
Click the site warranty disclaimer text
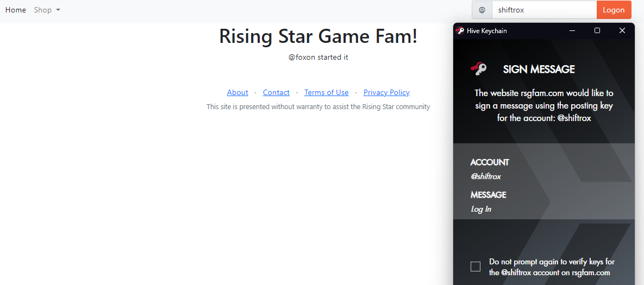(318, 106)
